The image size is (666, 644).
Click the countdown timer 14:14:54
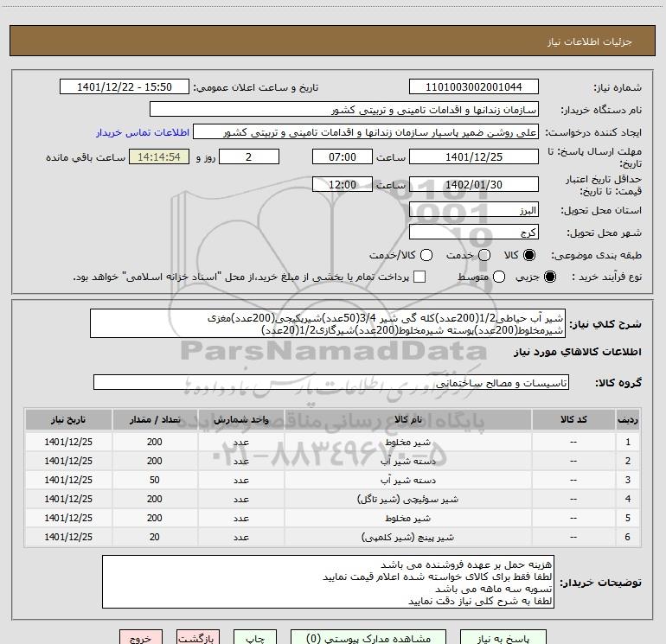pos(159,156)
